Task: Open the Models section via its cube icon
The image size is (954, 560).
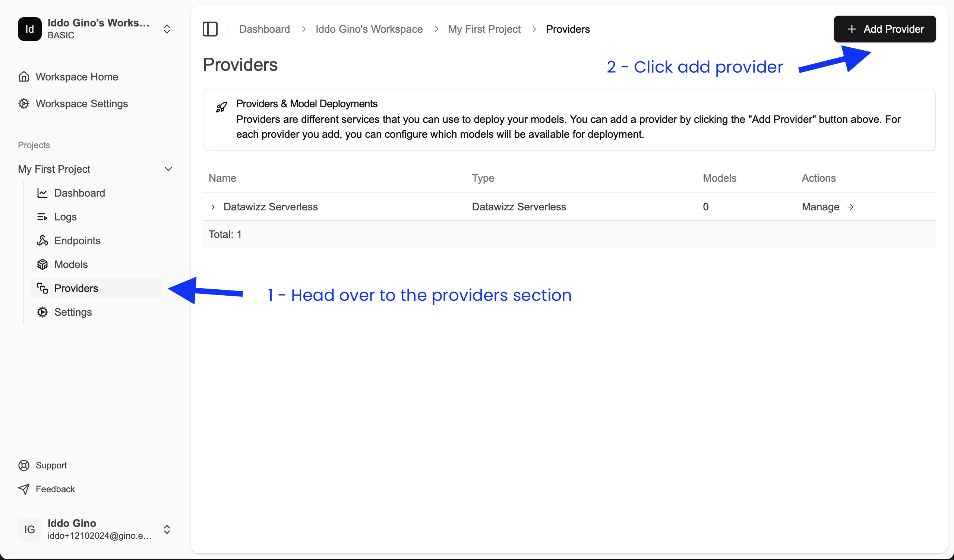Action: point(42,264)
